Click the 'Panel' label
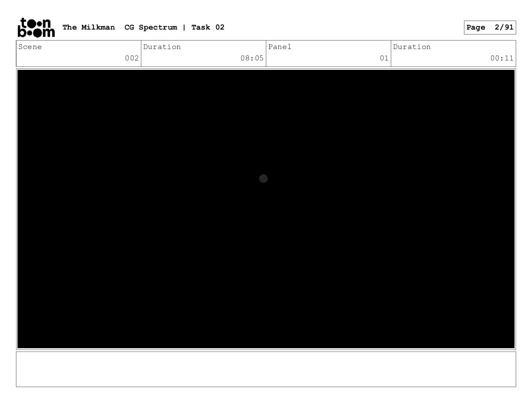The height and width of the screenshot is (411, 532). [280, 47]
